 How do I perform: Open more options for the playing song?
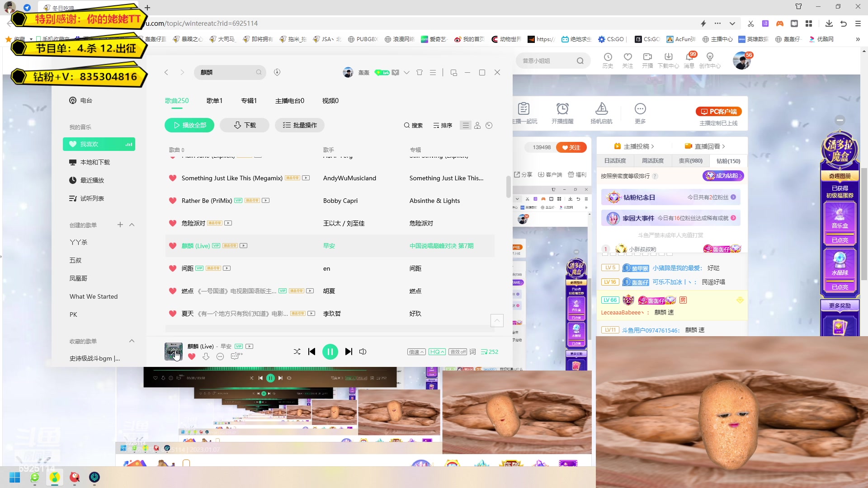click(x=220, y=357)
